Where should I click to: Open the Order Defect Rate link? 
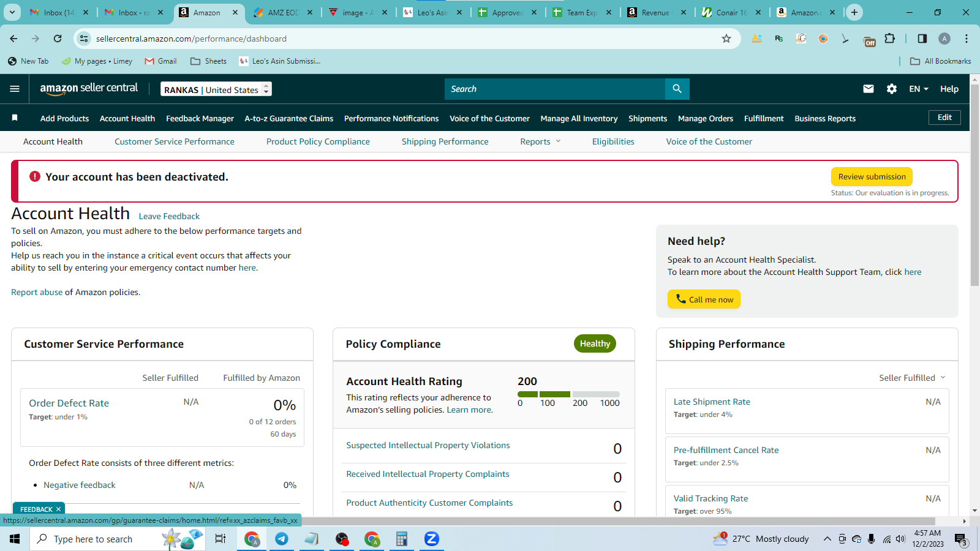(x=69, y=403)
